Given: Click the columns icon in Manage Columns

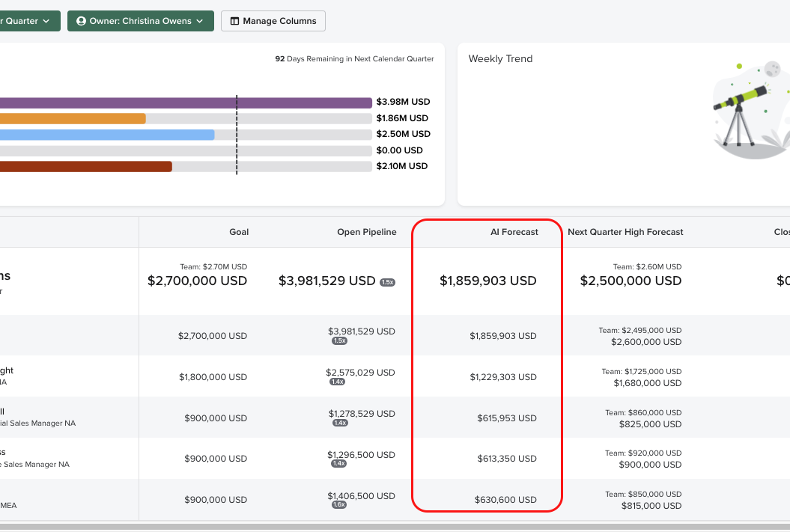Looking at the screenshot, I should click(234, 21).
